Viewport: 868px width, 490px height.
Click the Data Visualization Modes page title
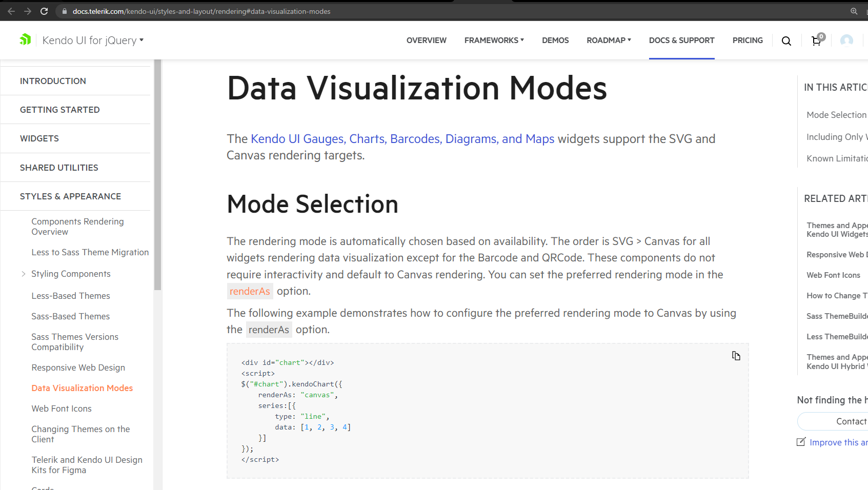417,88
